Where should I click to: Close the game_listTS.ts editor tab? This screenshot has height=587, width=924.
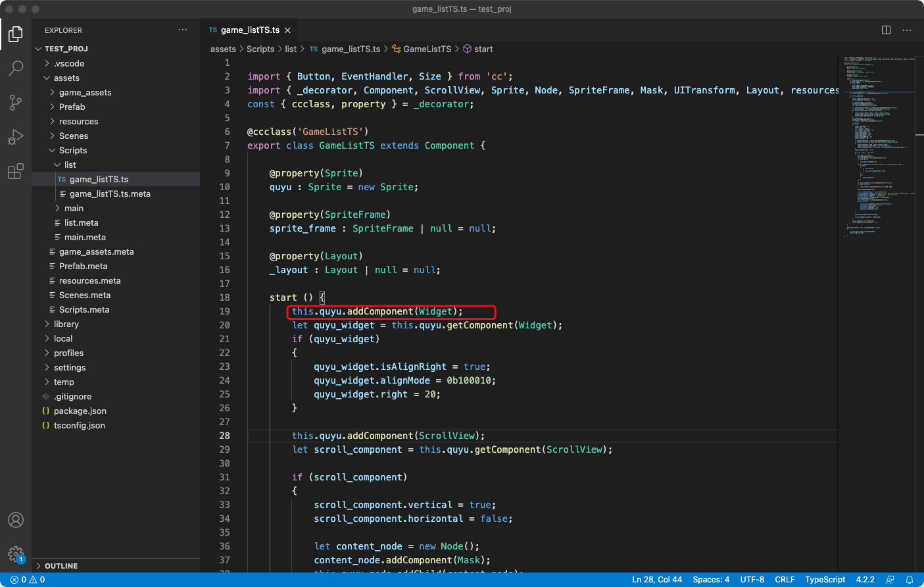pyautogui.click(x=287, y=30)
